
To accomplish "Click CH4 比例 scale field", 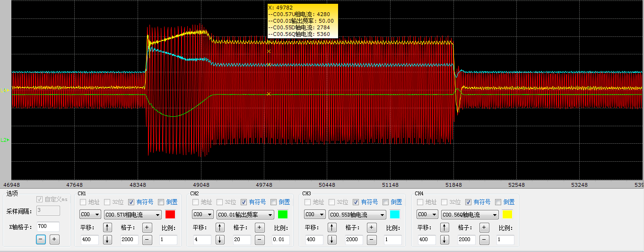I will coord(505,240).
